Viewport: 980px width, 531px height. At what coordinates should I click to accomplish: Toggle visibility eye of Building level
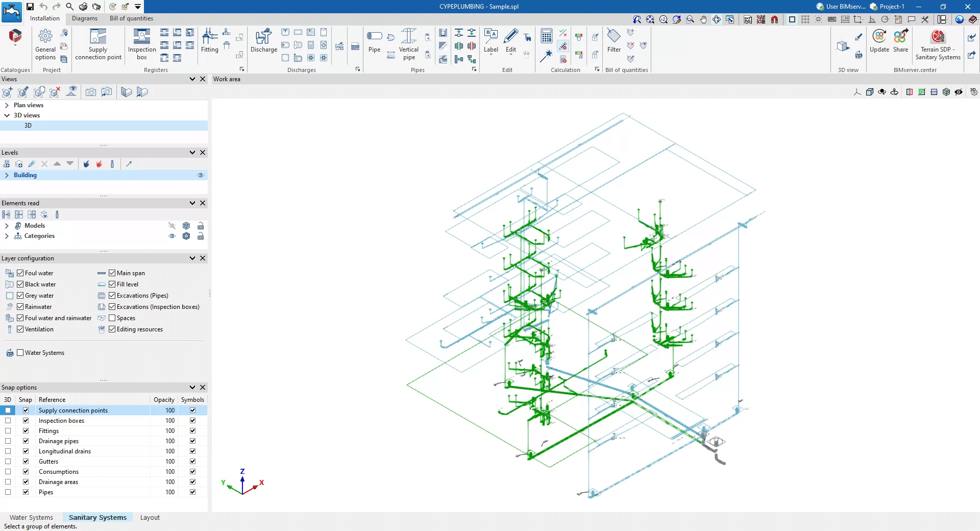(x=201, y=175)
